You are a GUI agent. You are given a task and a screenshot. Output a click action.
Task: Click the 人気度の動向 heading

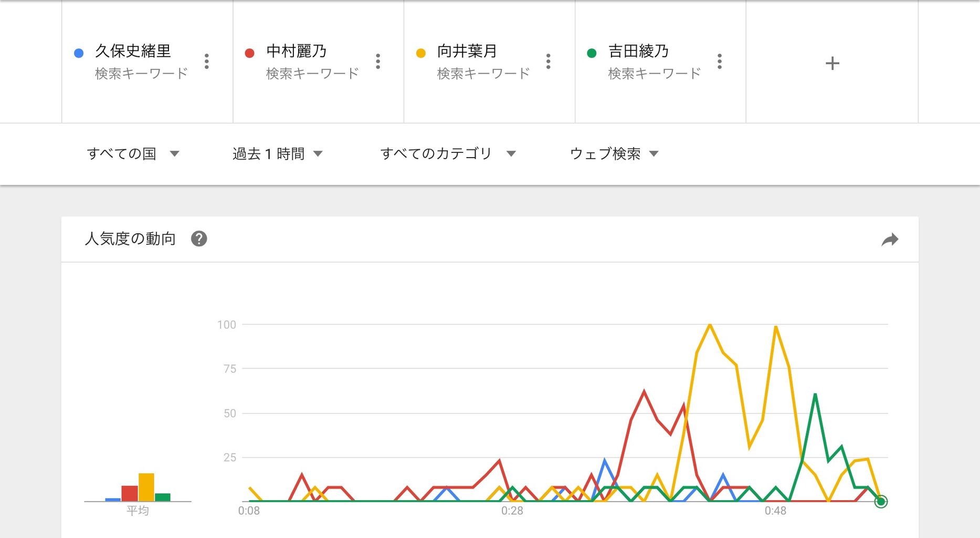point(130,239)
